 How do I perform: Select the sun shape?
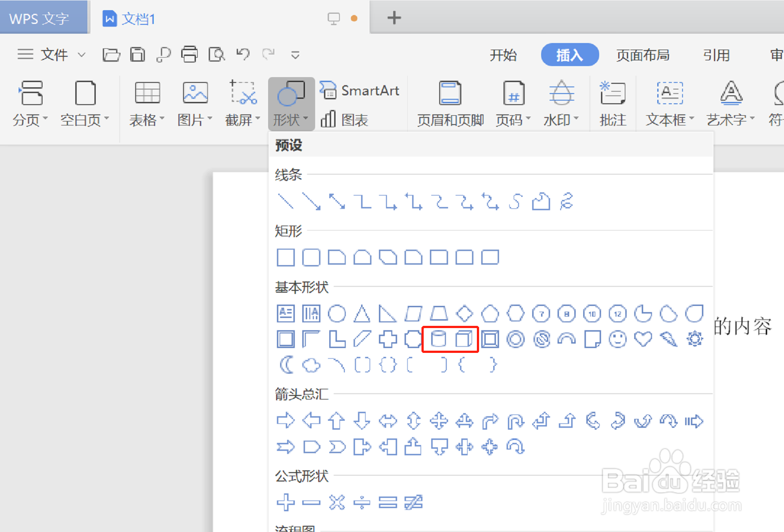point(694,339)
